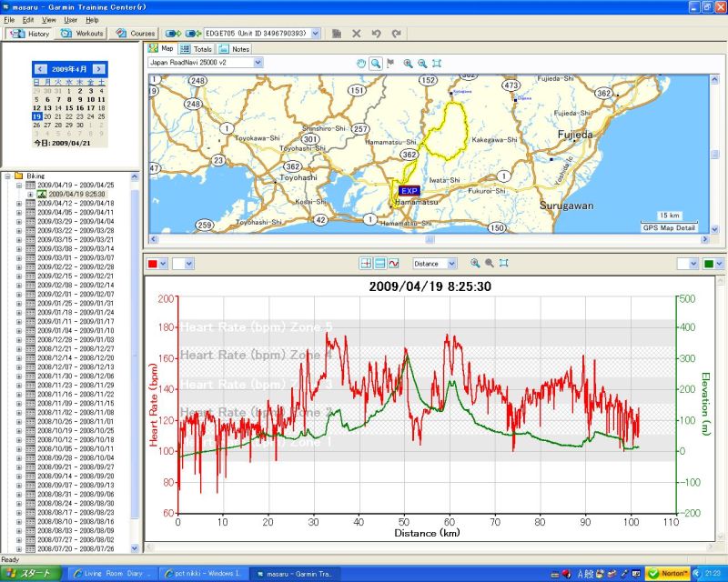The width and height of the screenshot is (728, 582).
Task: Click the Biking folder icon
Action: point(18,176)
